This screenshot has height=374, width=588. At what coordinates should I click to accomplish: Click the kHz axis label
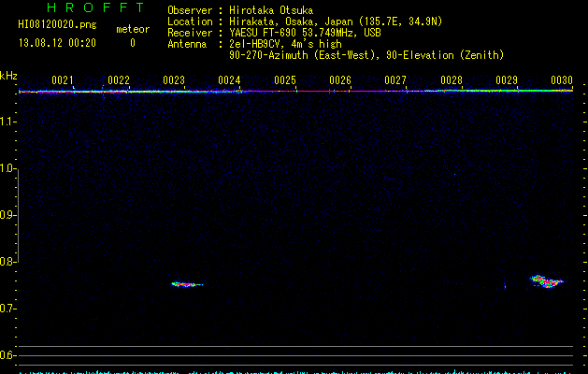(8, 76)
